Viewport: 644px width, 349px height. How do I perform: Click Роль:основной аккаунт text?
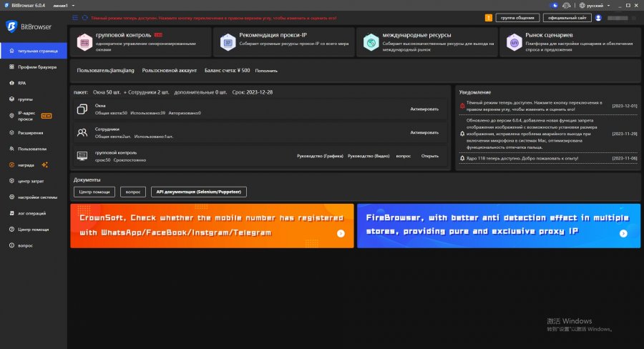(169, 71)
